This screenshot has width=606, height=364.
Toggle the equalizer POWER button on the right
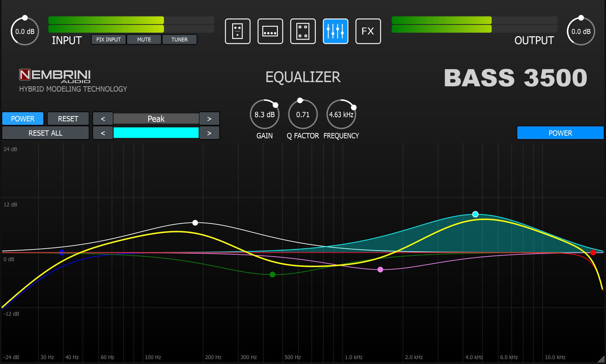click(560, 133)
